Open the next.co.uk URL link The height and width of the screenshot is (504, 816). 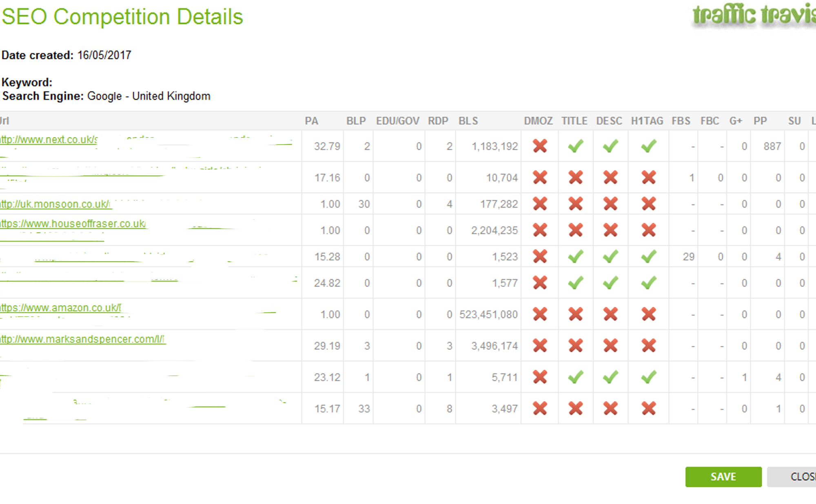coord(49,139)
